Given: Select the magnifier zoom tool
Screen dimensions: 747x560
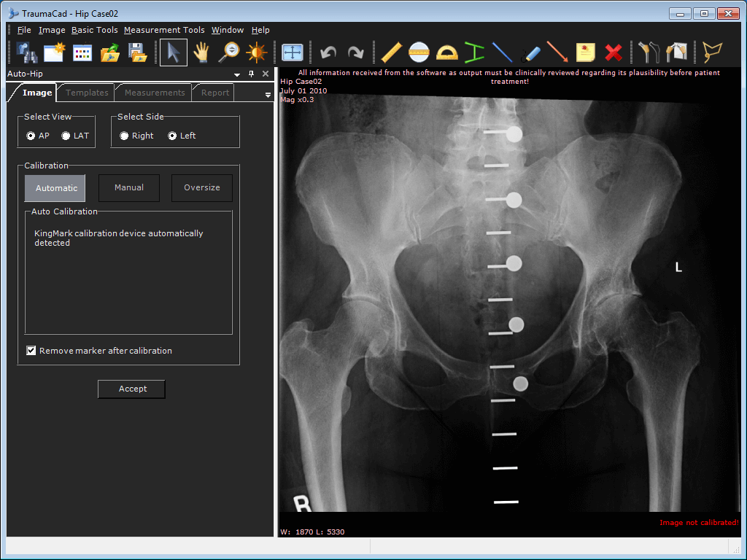Looking at the screenshot, I should (229, 52).
